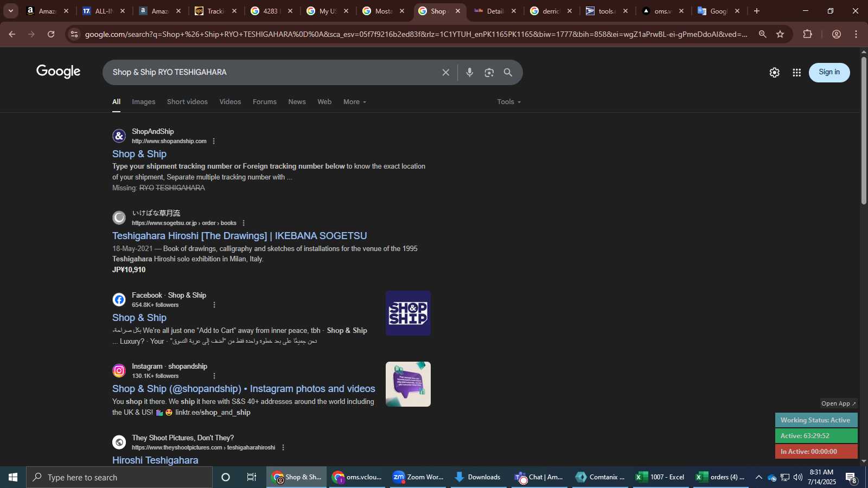Select the Images search filter
Viewport: 868px width, 488px height.
tap(144, 102)
